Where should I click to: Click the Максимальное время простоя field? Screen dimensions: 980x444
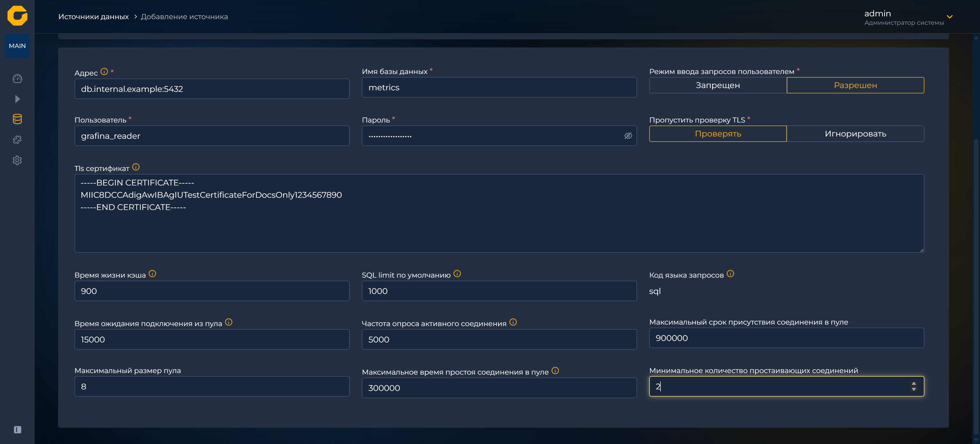point(499,388)
